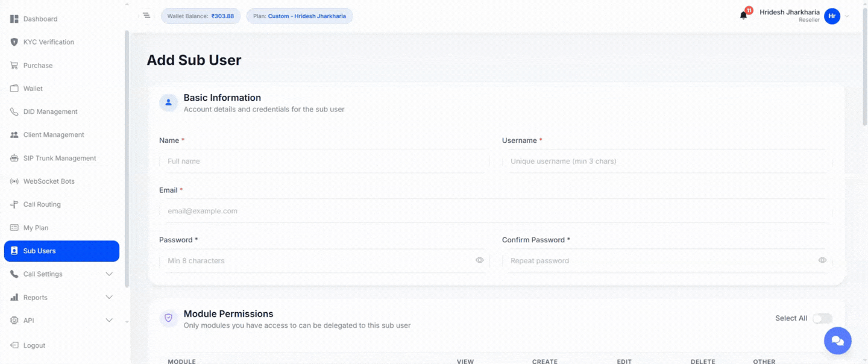The image size is (868, 364).
Task: Click the SIP Trunk Management icon
Action: point(14,158)
